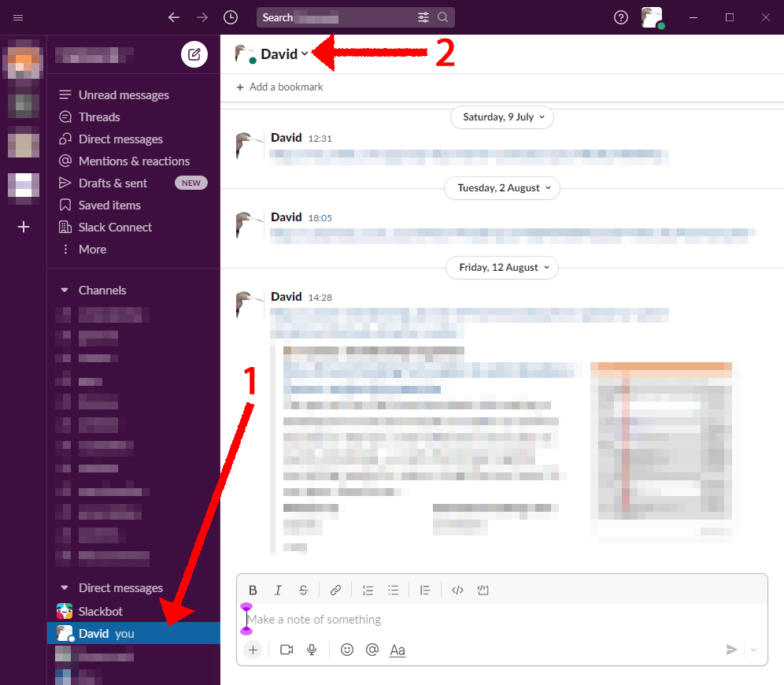
Task: Apply strikethrough formatting in composer
Action: click(304, 590)
